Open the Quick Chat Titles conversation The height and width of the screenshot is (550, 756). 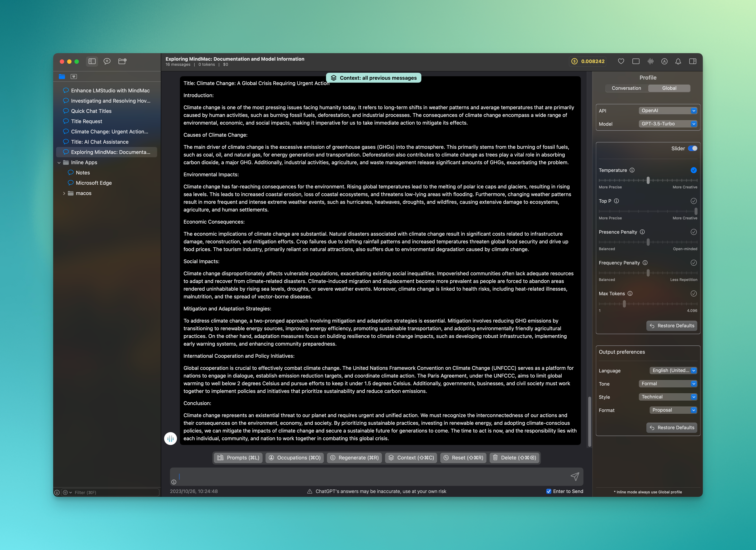107,111
